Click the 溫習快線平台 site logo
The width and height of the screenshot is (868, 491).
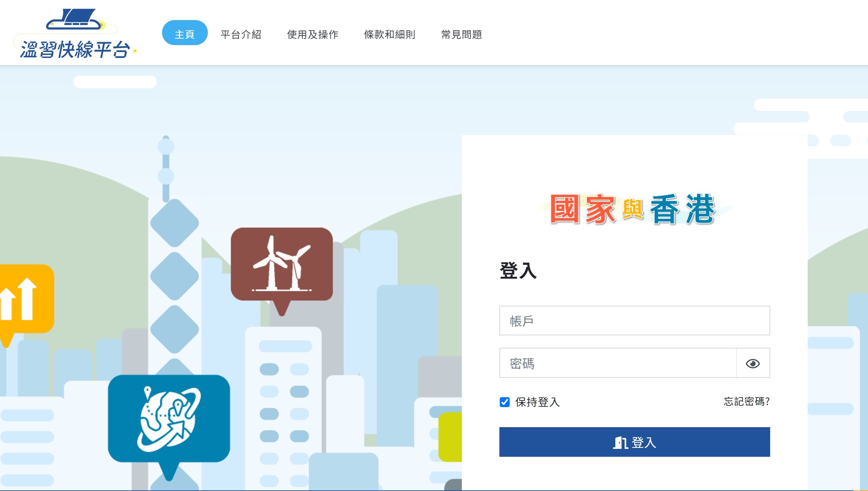[x=75, y=34]
